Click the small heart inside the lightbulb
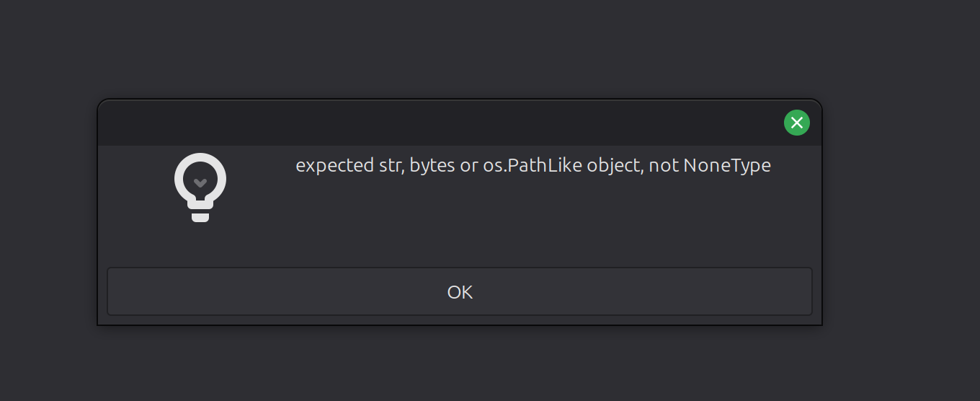 click(x=200, y=182)
